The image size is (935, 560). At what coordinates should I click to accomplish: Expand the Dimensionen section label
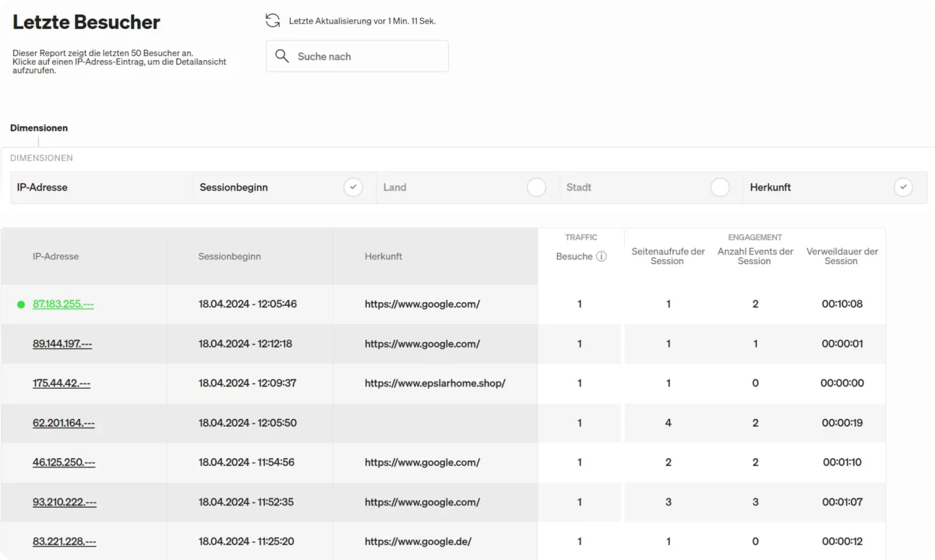(39, 128)
